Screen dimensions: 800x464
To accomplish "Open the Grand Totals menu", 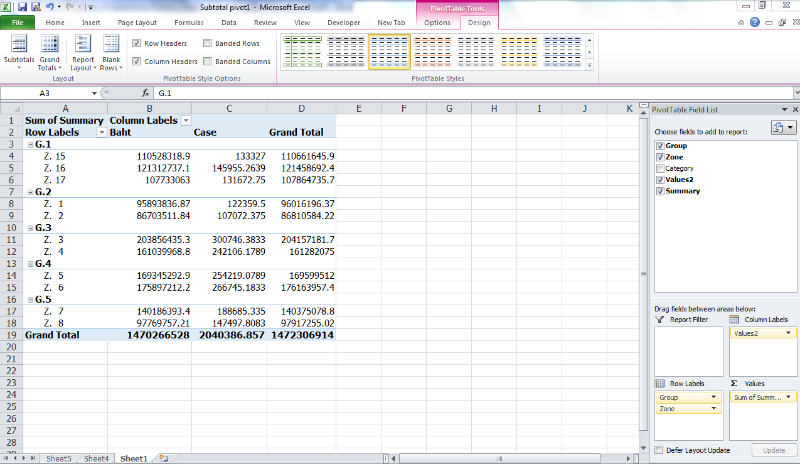I will pos(49,50).
